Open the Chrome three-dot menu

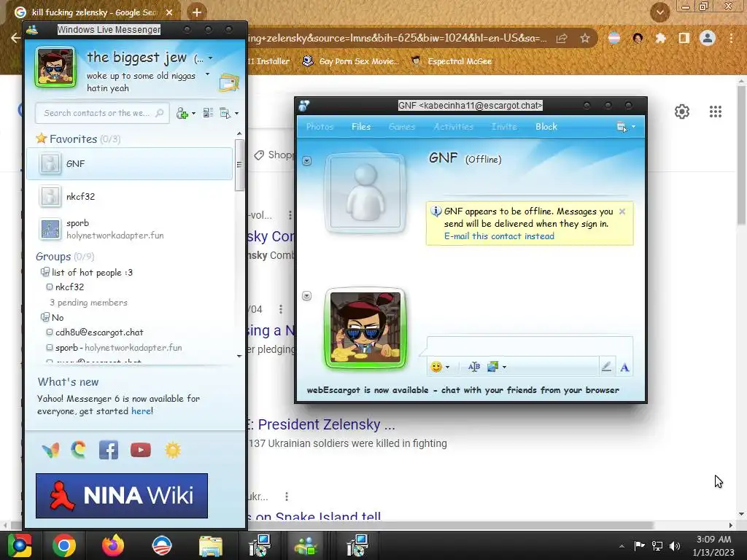point(731,38)
